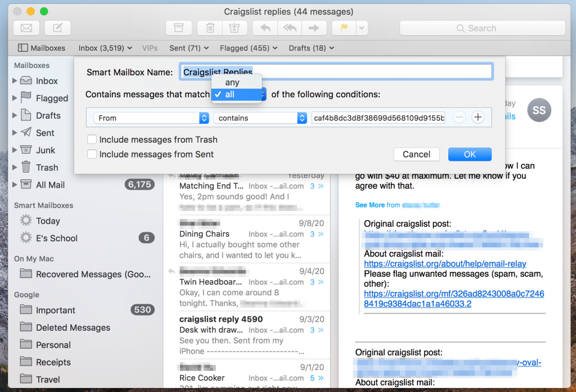Select the Drafts document icon in sidebar
This screenshot has width=576, height=392.
(26, 115)
